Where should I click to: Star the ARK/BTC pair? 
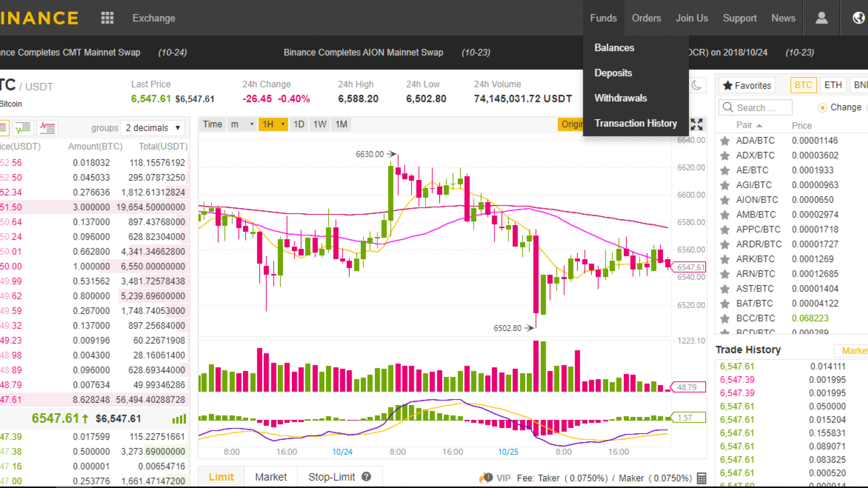[725, 259]
